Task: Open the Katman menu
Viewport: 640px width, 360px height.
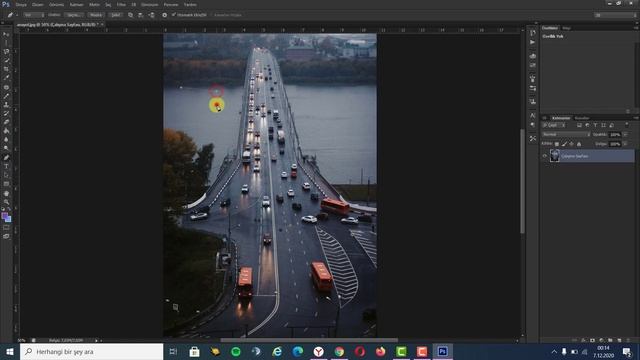Action: point(76,4)
